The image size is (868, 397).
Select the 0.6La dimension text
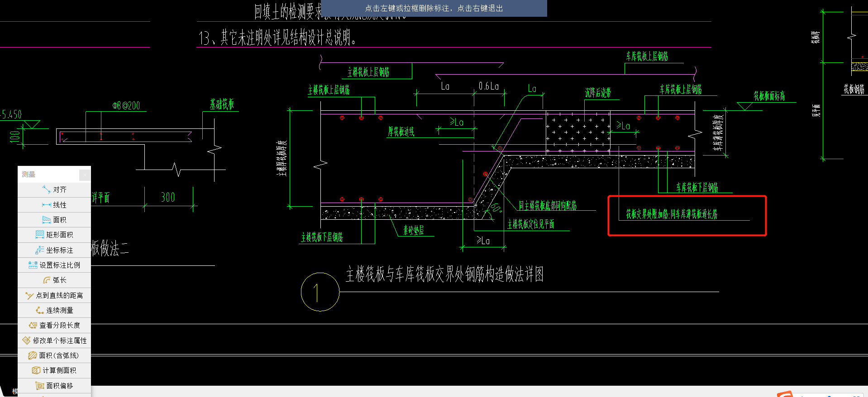489,86
